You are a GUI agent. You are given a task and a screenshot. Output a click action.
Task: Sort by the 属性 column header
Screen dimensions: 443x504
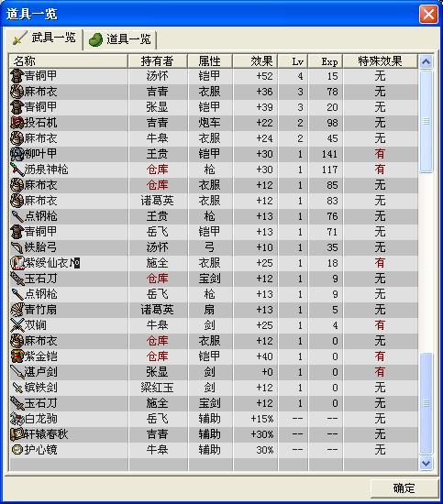tap(210, 61)
